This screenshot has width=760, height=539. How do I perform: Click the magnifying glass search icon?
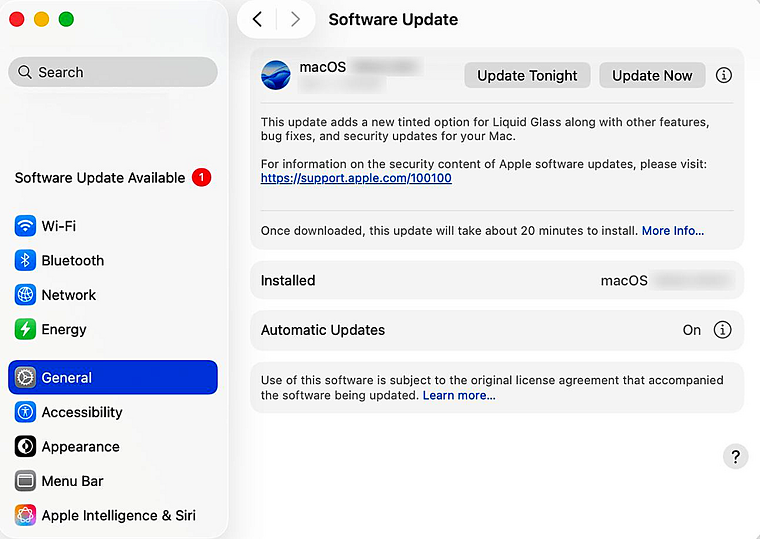click(x=25, y=72)
